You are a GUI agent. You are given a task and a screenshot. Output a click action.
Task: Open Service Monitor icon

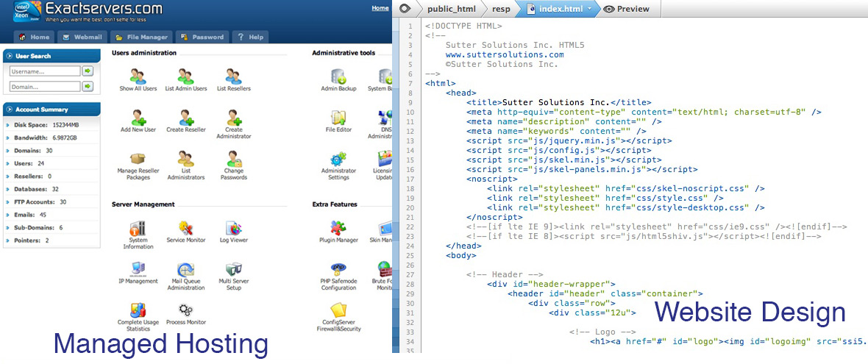(186, 228)
